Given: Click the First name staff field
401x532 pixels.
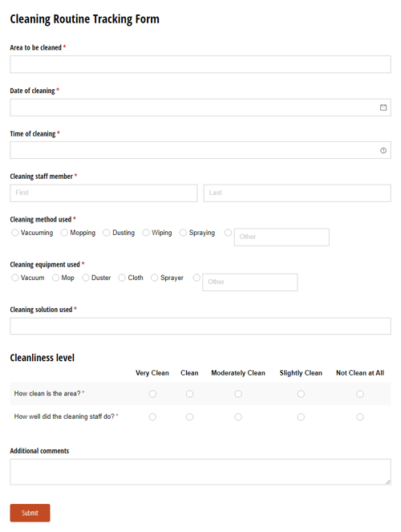Looking at the screenshot, I should (x=103, y=193).
